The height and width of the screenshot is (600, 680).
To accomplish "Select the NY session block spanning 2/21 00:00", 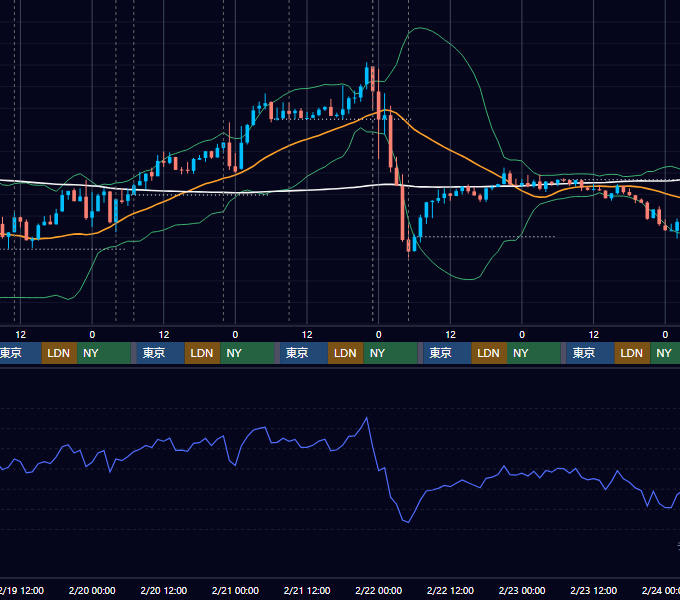I will click(247, 353).
